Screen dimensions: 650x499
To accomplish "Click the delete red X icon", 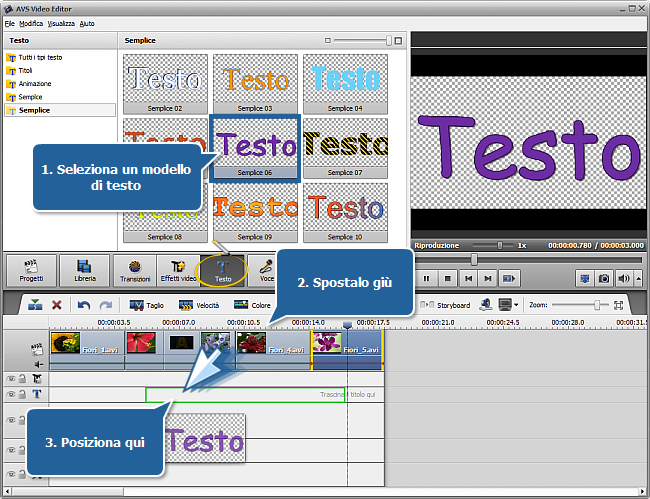I will click(x=57, y=305).
